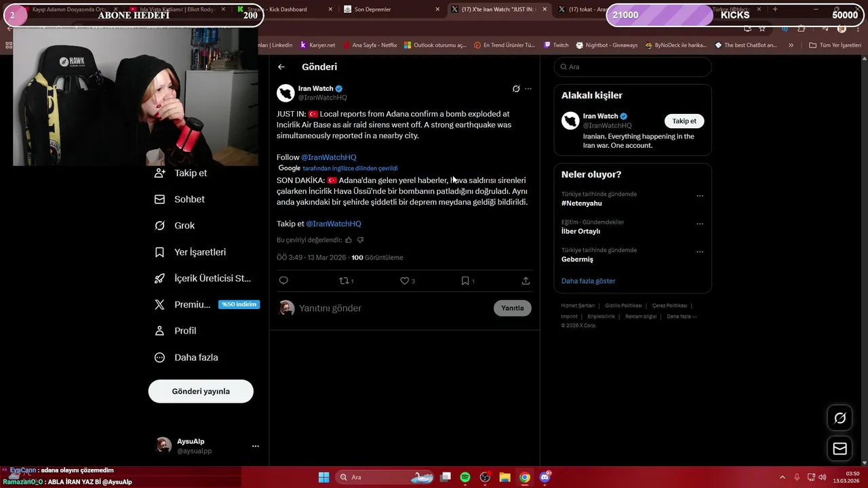Open the share icon under the post

point(526,281)
